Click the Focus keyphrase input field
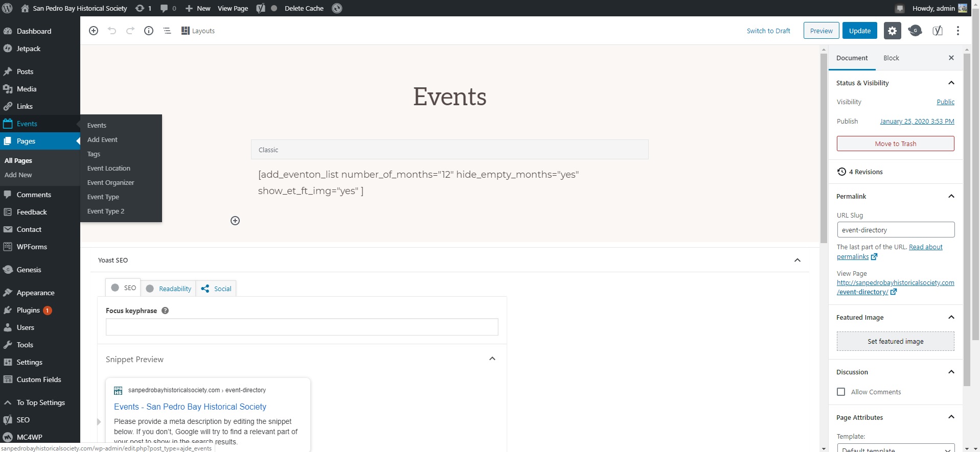Image resolution: width=980 pixels, height=452 pixels. coord(302,327)
